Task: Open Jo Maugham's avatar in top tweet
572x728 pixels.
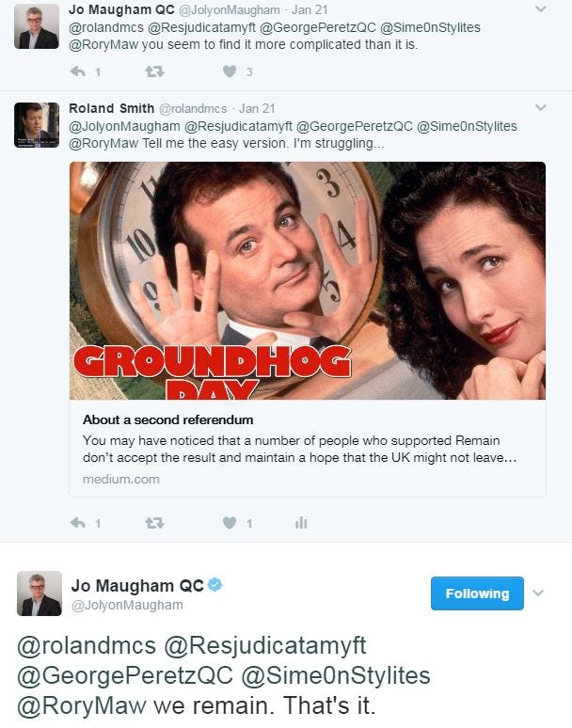Action: [x=37, y=26]
